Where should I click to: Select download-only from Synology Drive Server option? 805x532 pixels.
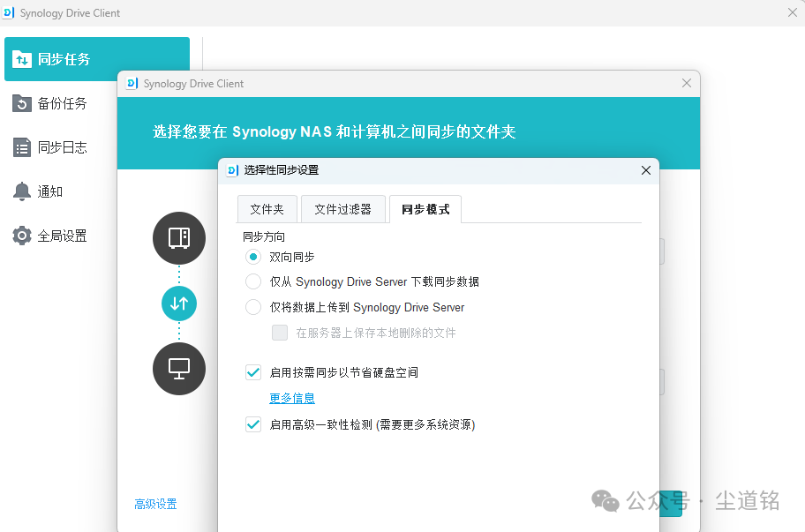(x=253, y=282)
